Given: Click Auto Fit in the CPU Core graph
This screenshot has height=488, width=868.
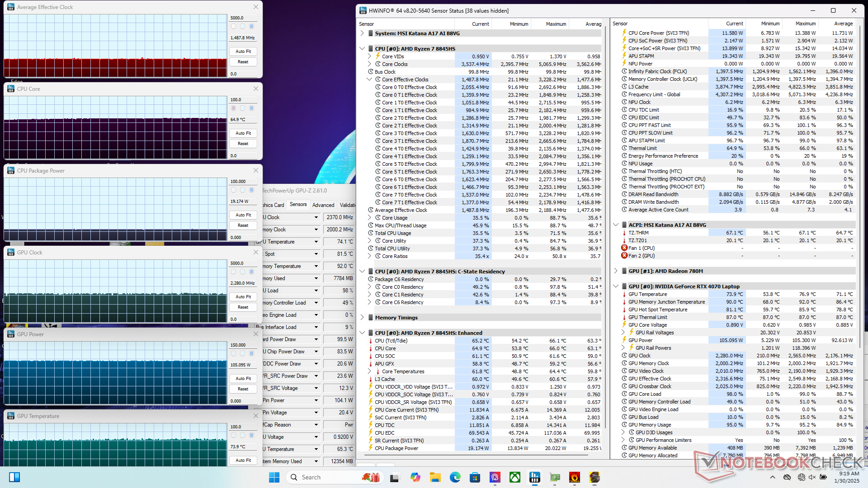Looking at the screenshot, I should [243, 133].
